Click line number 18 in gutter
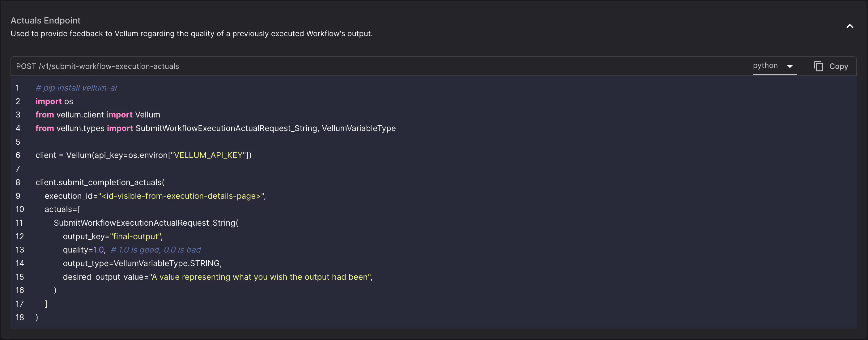The image size is (868, 340). point(19,317)
